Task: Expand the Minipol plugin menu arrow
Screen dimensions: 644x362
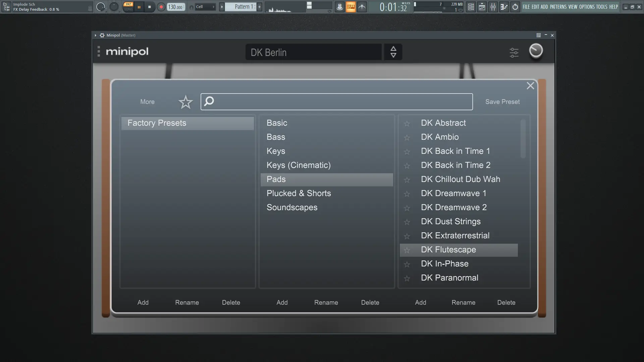Action: [x=96, y=35]
